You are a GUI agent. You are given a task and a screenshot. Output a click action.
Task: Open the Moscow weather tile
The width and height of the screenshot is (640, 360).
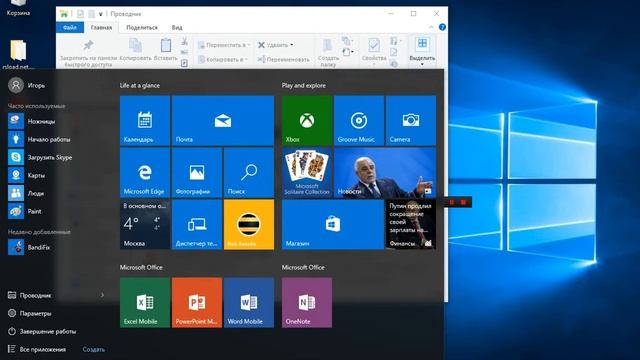tap(145, 224)
